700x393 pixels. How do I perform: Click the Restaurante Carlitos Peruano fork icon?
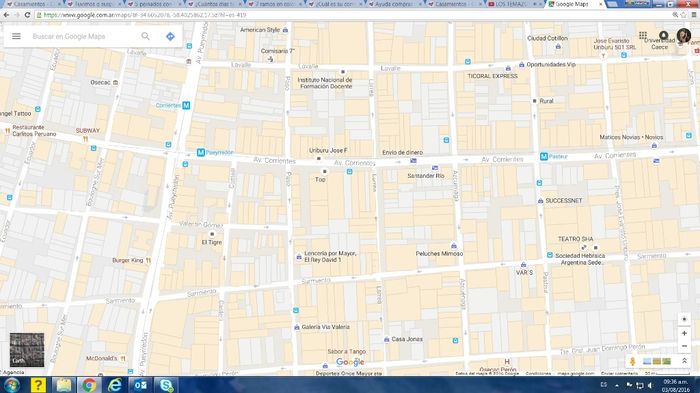pyautogui.click(x=7, y=131)
